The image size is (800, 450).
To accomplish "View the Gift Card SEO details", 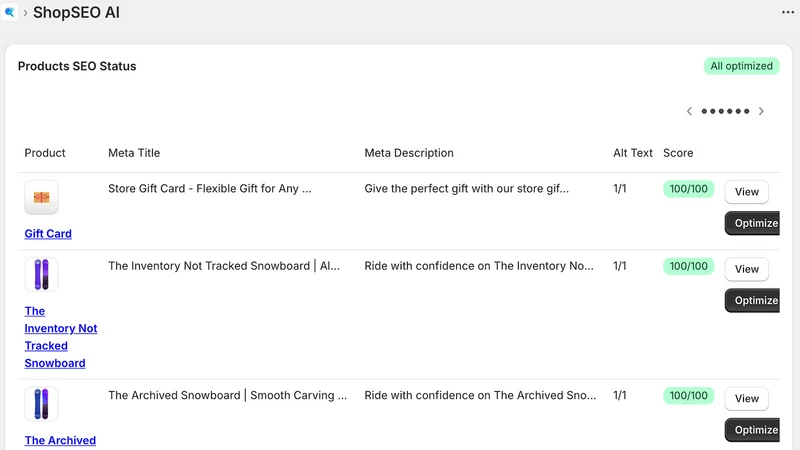I will 746,192.
